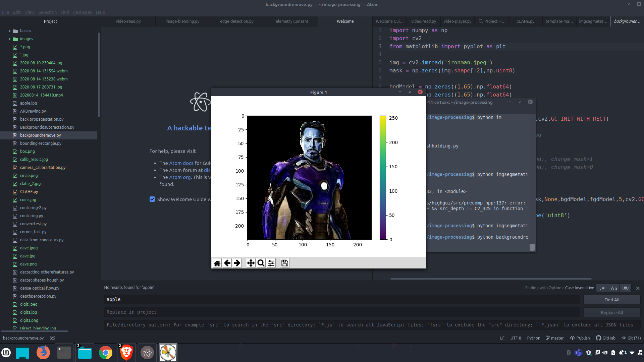Open the Configure subplots tool
644x362 pixels.
(x=271, y=263)
